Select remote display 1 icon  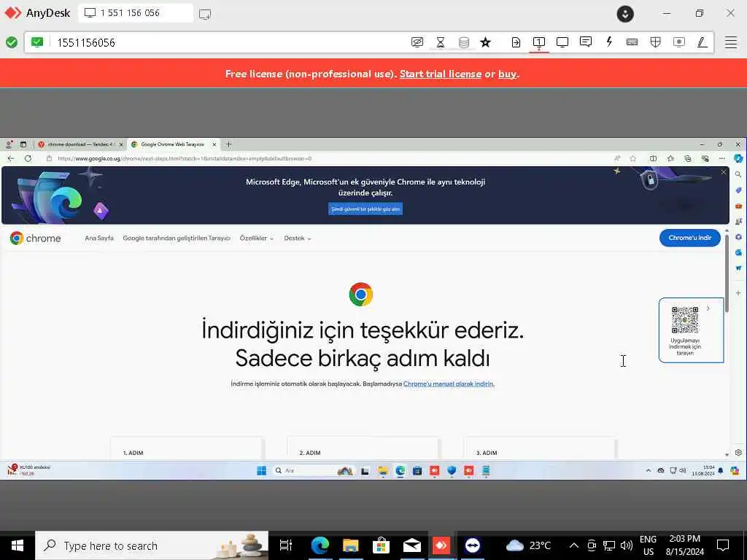tap(539, 42)
